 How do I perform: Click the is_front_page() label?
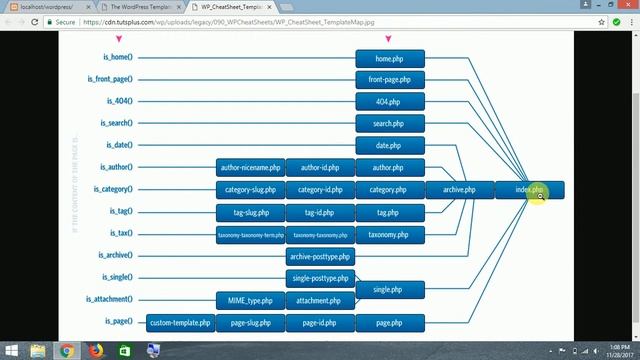(x=110, y=79)
